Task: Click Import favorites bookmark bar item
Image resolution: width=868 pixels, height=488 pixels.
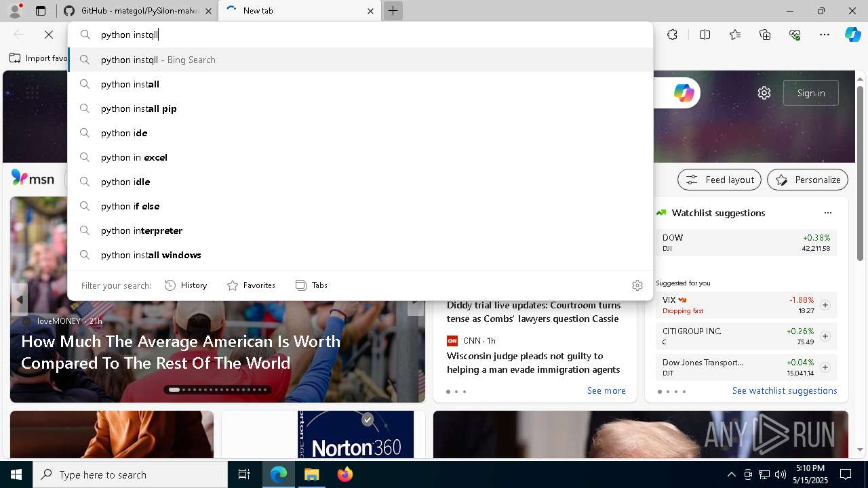Action: pyautogui.click(x=39, y=58)
